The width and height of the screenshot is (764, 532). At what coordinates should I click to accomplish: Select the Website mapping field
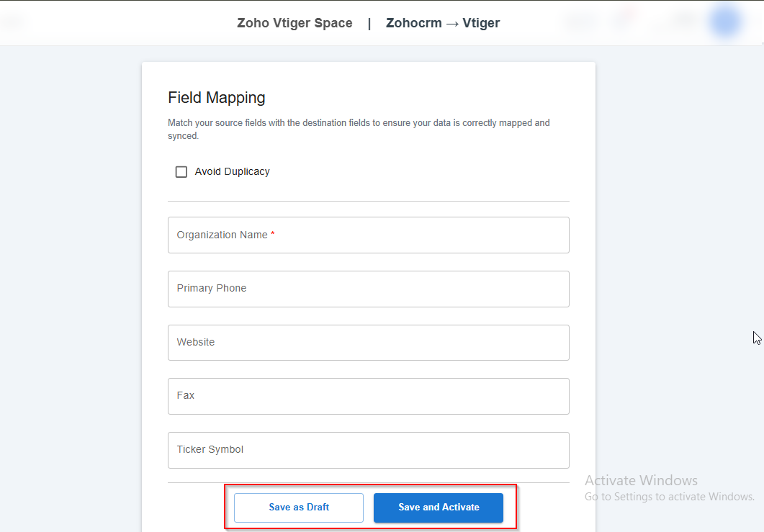coord(368,343)
